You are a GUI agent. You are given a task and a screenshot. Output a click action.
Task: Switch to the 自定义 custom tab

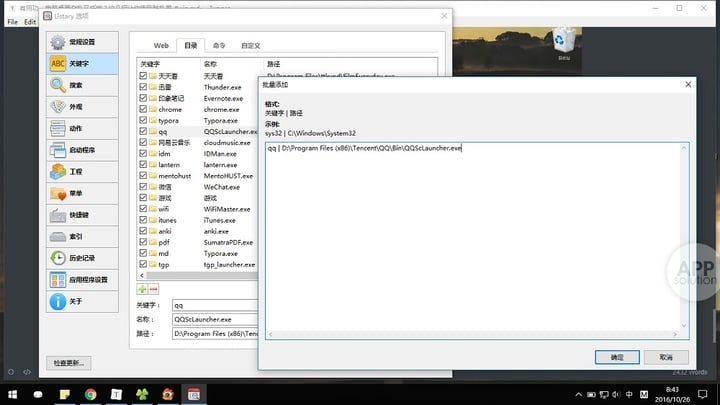click(251, 45)
